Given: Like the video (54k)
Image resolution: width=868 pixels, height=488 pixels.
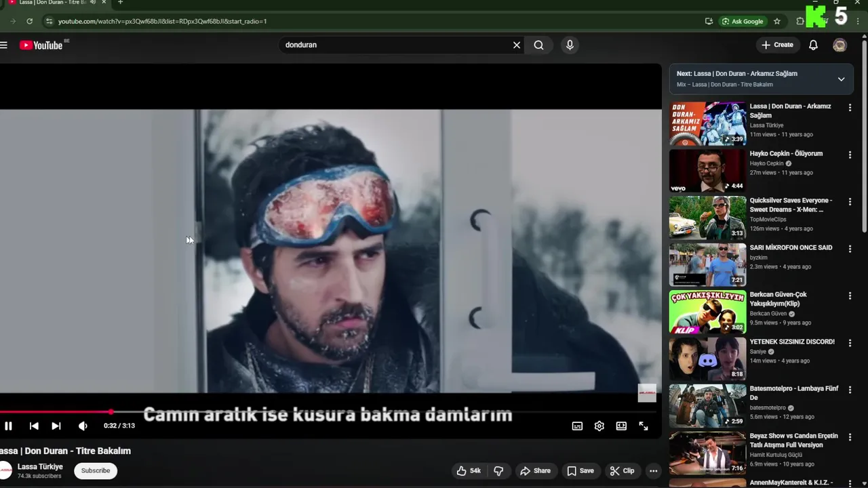Looking at the screenshot, I should point(469,470).
